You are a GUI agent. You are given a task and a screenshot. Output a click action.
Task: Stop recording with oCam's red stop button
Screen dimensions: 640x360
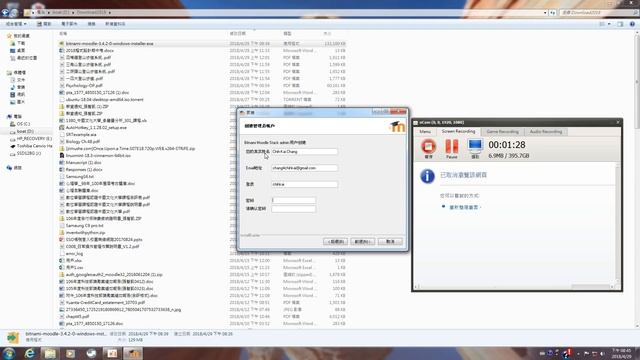428,147
